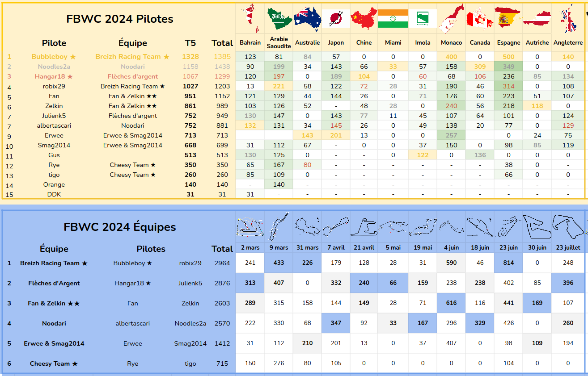
Task: Select robix29's Espagne score '314'
Action: 508,86
